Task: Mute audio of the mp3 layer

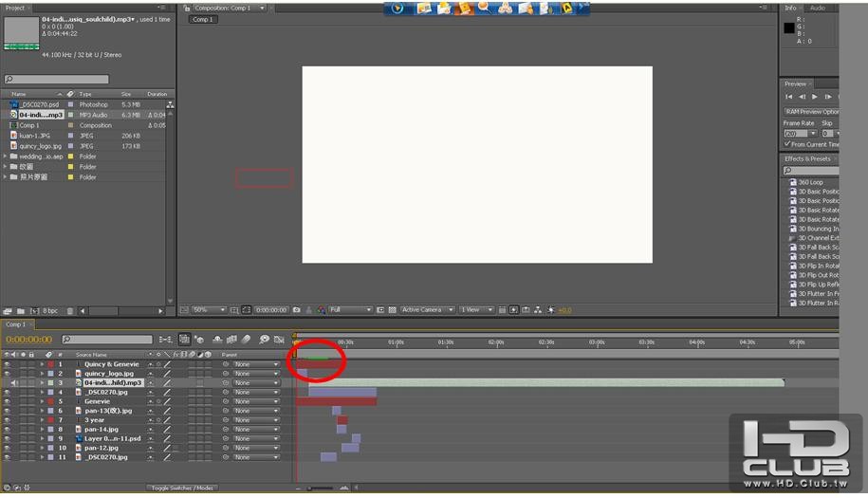Action: tap(14, 383)
